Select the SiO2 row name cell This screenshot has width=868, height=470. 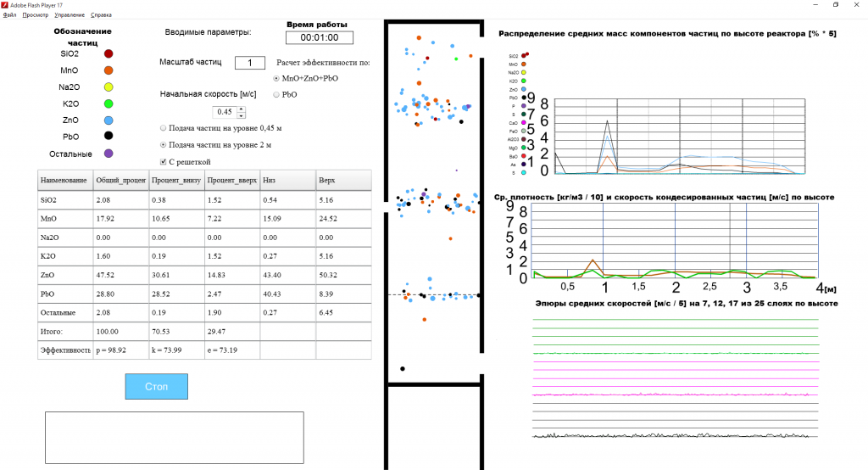point(65,200)
